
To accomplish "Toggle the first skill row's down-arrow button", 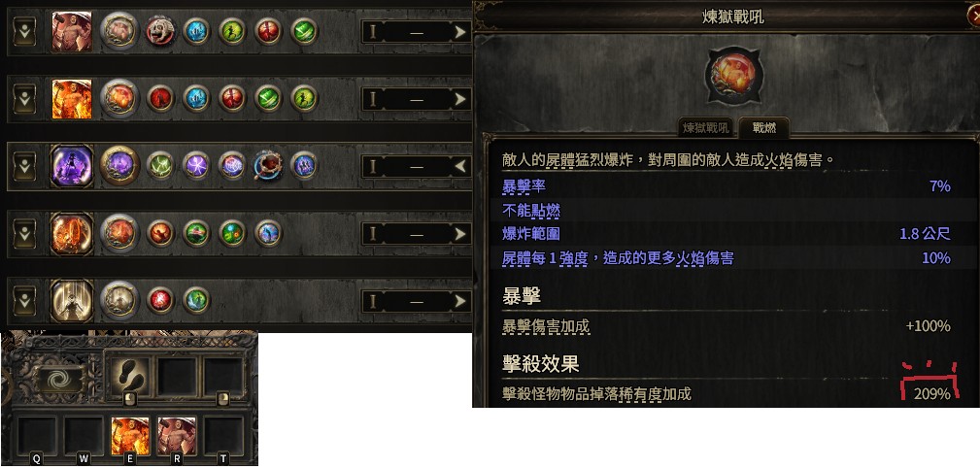I will tap(24, 31).
